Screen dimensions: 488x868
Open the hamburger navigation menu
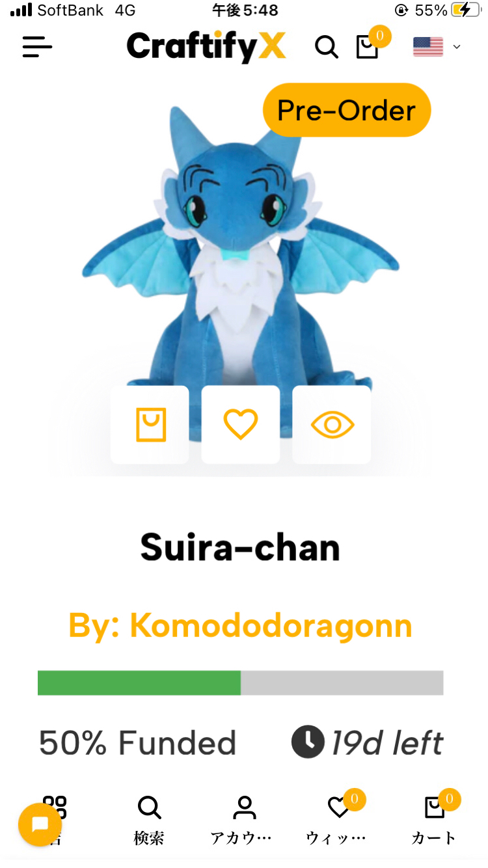point(37,47)
